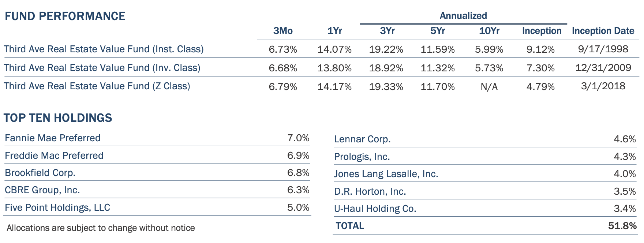This screenshot has height=243, width=644.
Task: Click the Inception Date column header
Action: tap(603, 31)
